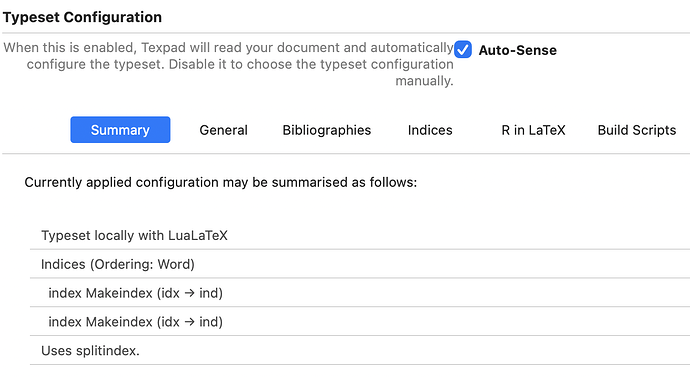The height and width of the screenshot is (377, 690).
Task: Go to the Build Scripts tab
Action: coord(637,130)
